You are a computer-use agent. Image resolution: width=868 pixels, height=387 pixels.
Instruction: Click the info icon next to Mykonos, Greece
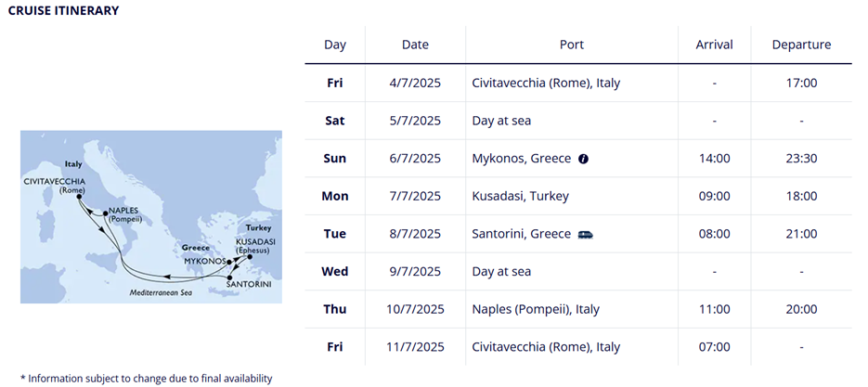pyautogui.click(x=584, y=159)
